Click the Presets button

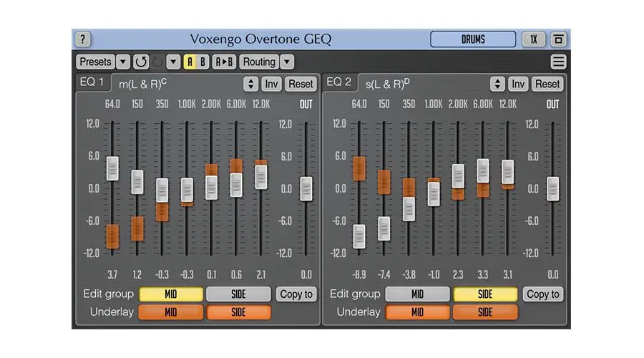(95, 62)
